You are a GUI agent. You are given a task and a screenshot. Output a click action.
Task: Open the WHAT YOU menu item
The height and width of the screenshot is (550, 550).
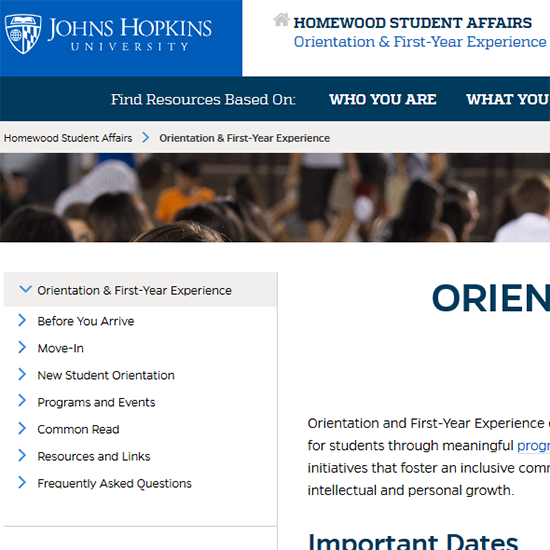(x=508, y=99)
